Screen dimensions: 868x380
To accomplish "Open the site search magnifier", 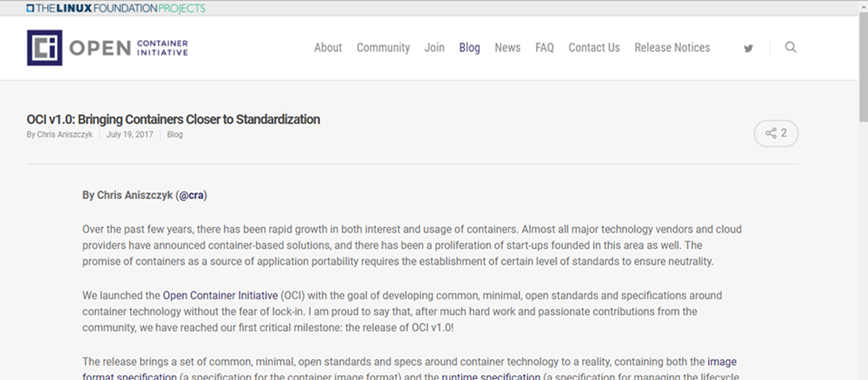I will [x=790, y=47].
